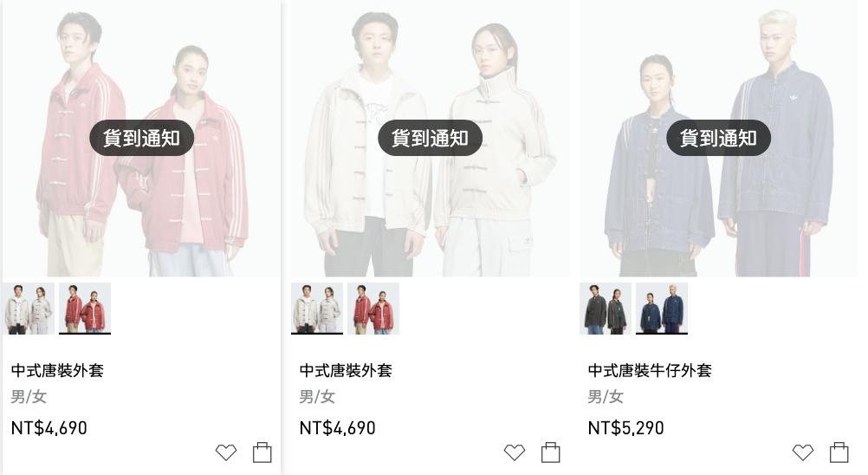Add red 中式唐裝外套 to wishlist heart
The image size is (868, 475).
pyautogui.click(x=226, y=452)
